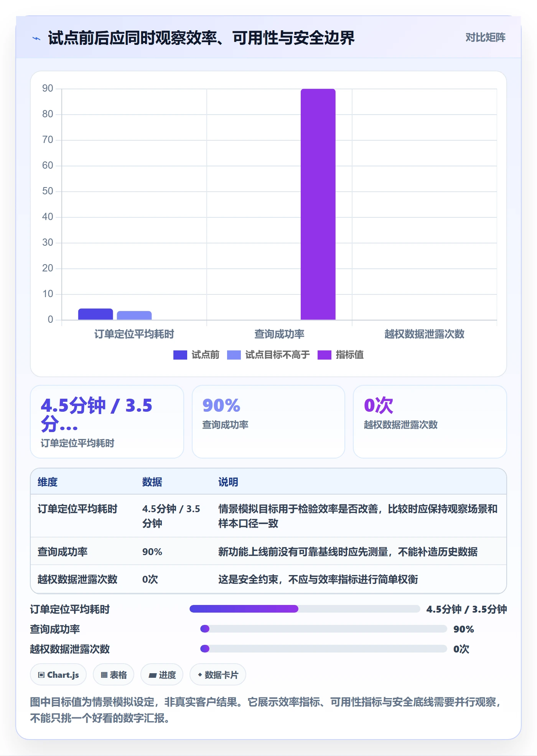Screen dimensions: 537x756
Task: Select the 表格 chip
Action: (114, 674)
